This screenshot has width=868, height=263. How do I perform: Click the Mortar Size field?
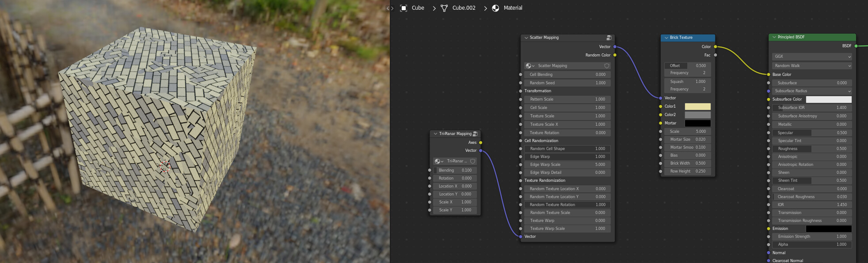(x=688, y=139)
